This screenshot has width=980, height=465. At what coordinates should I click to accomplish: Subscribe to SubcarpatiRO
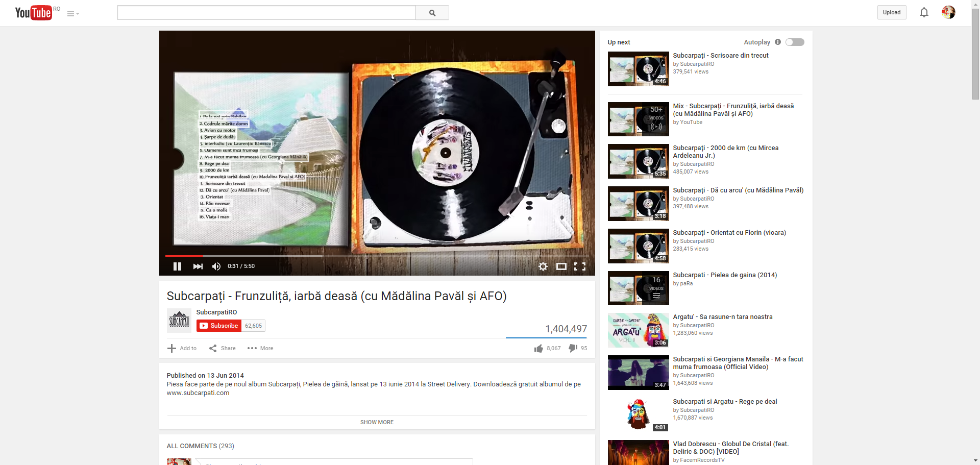(x=219, y=326)
